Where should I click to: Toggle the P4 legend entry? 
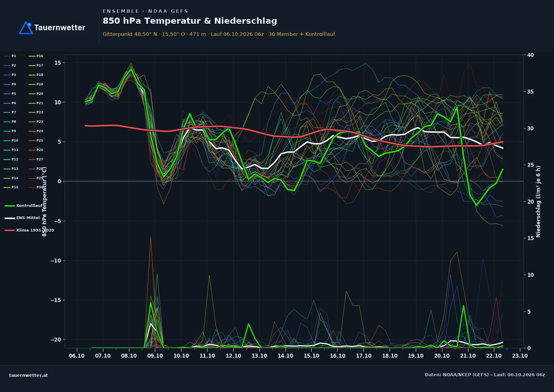click(10, 84)
